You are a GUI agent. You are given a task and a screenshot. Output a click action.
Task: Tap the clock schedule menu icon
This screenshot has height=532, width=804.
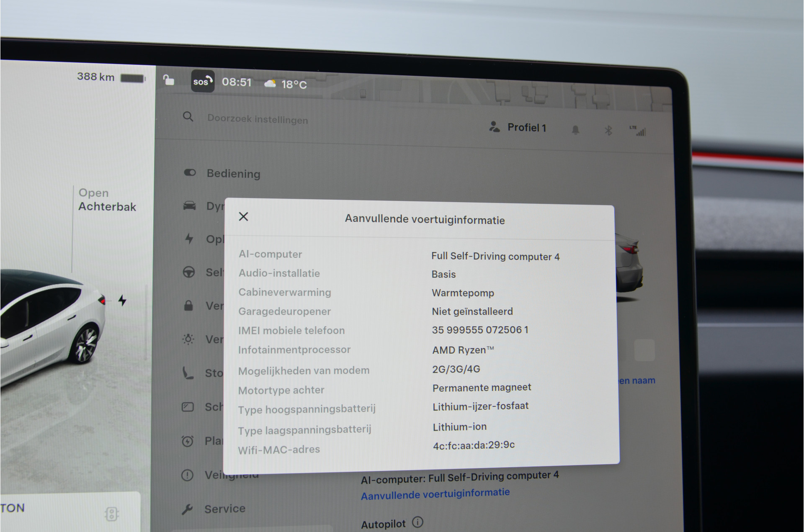pos(188,441)
